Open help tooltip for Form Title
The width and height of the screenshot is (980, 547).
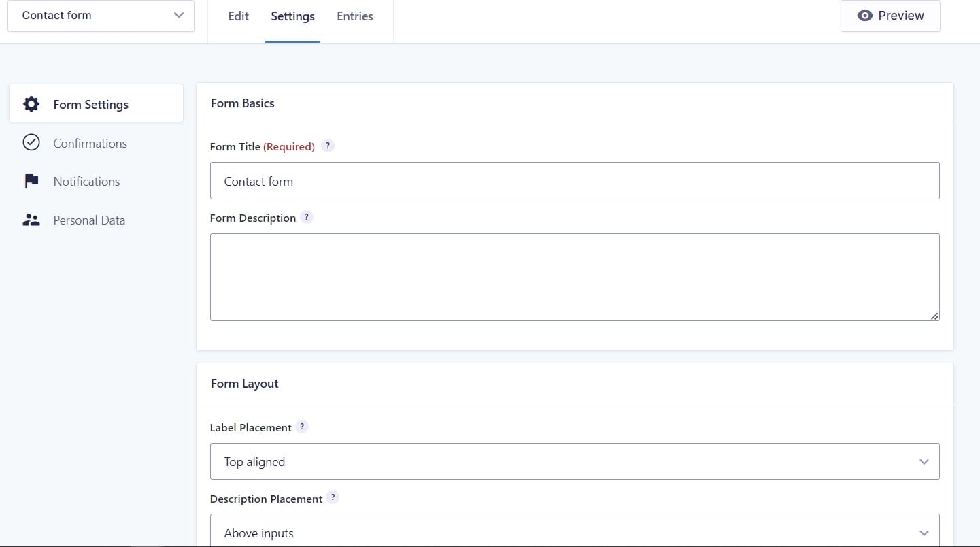click(328, 146)
